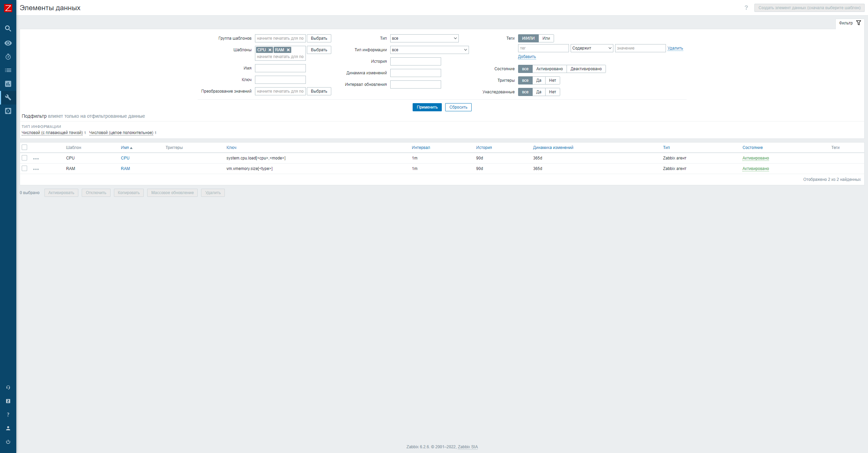Toggle Активировано status of CPU row
Image resolution: width=868 pixels, height=453 pixels.
[755, 158]
